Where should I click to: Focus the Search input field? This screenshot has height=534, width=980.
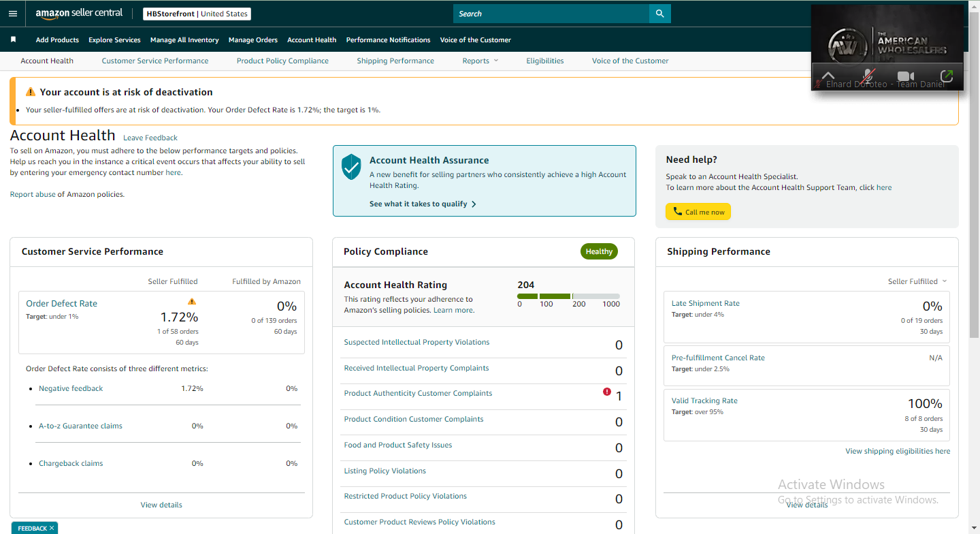coord(551,14)
